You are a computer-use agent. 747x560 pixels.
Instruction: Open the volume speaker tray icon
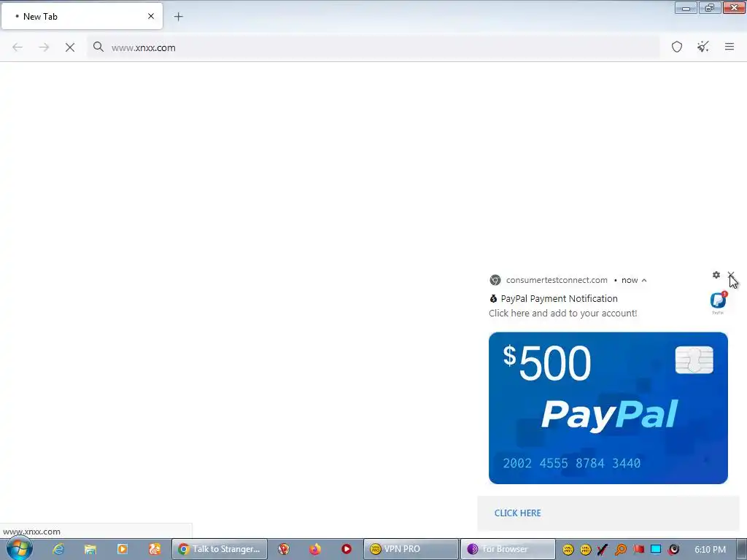(673, 550)
